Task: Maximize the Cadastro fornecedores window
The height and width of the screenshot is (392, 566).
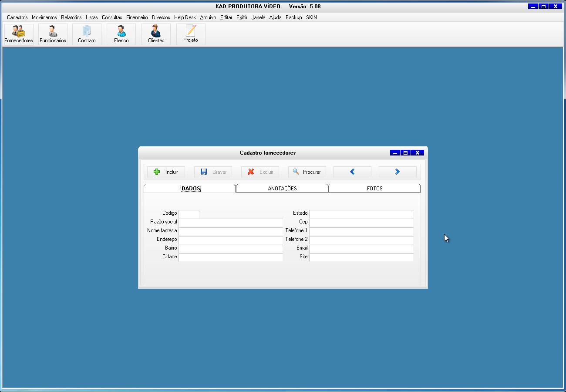Action: point(405,153)
